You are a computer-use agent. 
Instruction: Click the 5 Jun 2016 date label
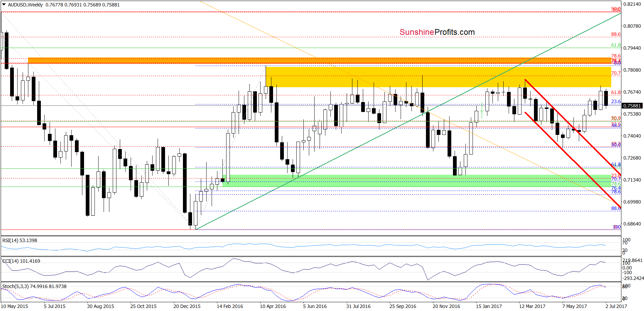coord(315,306)
